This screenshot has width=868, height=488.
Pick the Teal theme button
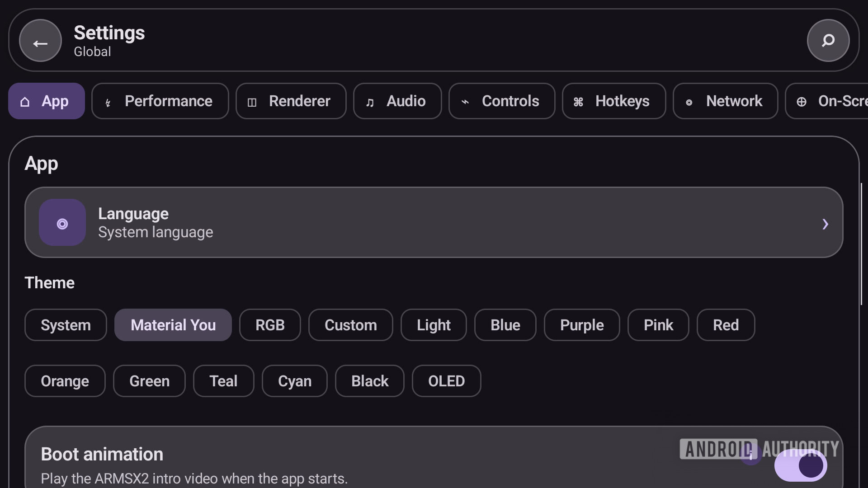[x=223, y=381]
